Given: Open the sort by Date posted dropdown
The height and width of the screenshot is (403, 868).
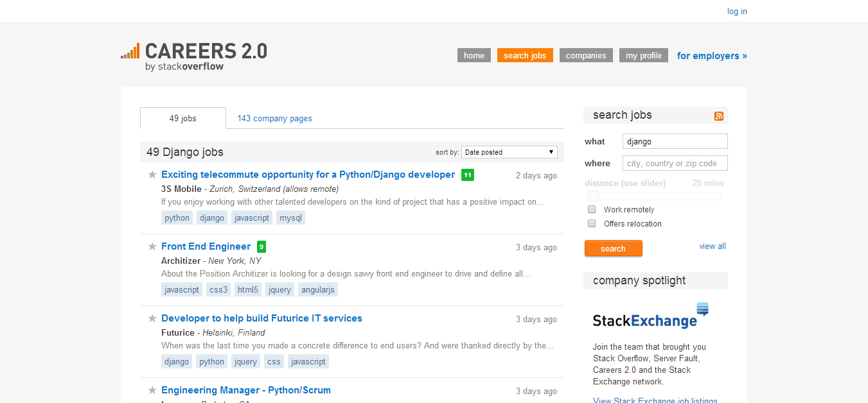Looking at the screenshot, I should point(509,152).
